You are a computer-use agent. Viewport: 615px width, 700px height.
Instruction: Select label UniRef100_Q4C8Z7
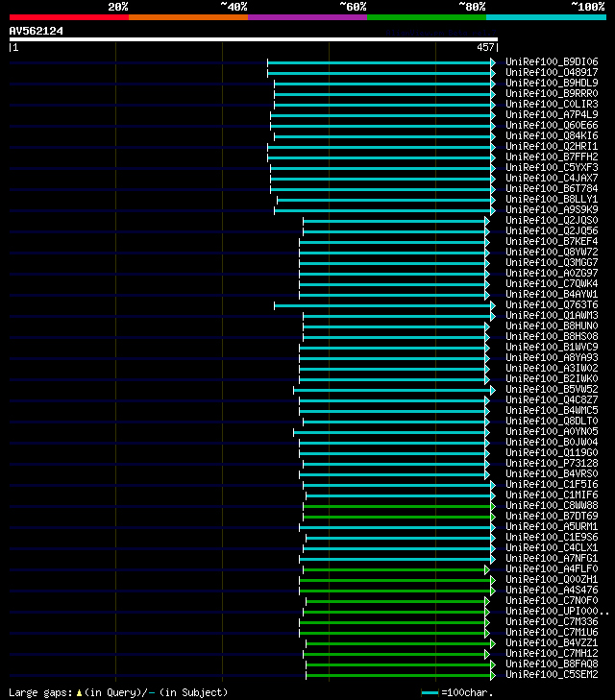click(552, 400)
